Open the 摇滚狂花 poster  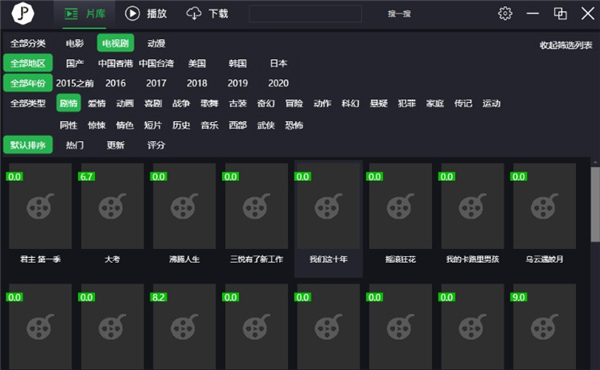click(400, 206)
